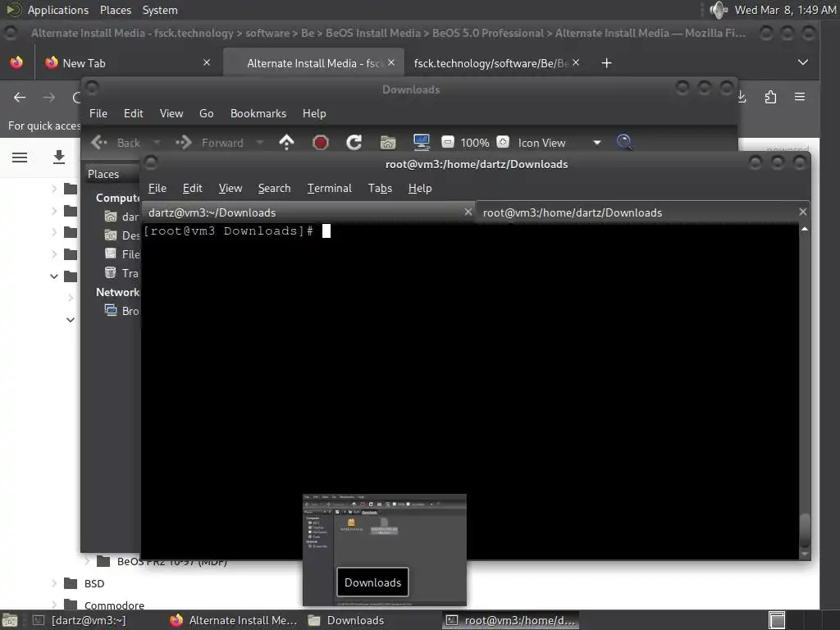840x630 pixels.
Task: Open Computer icon in file manager toolbar
Action: (422, 143)
